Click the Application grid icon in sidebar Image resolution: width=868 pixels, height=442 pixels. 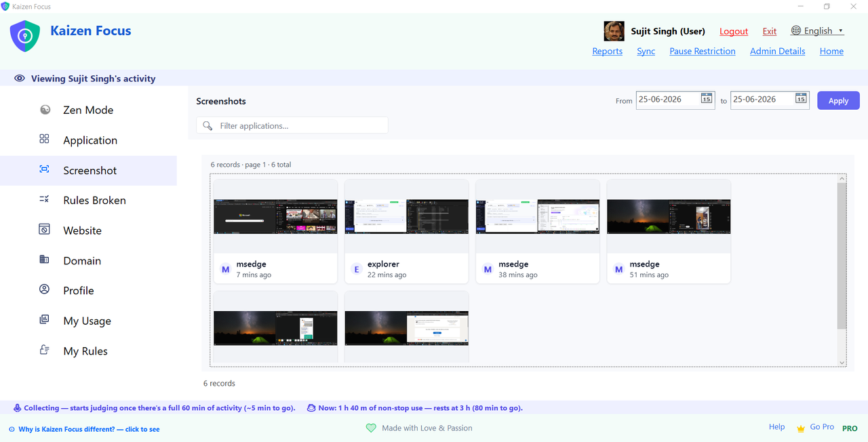click(45, 139)
